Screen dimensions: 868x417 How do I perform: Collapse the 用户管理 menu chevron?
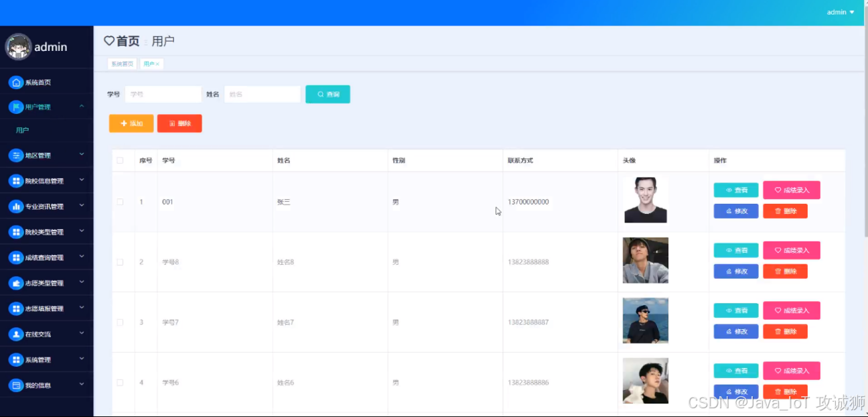coord(81,106)
